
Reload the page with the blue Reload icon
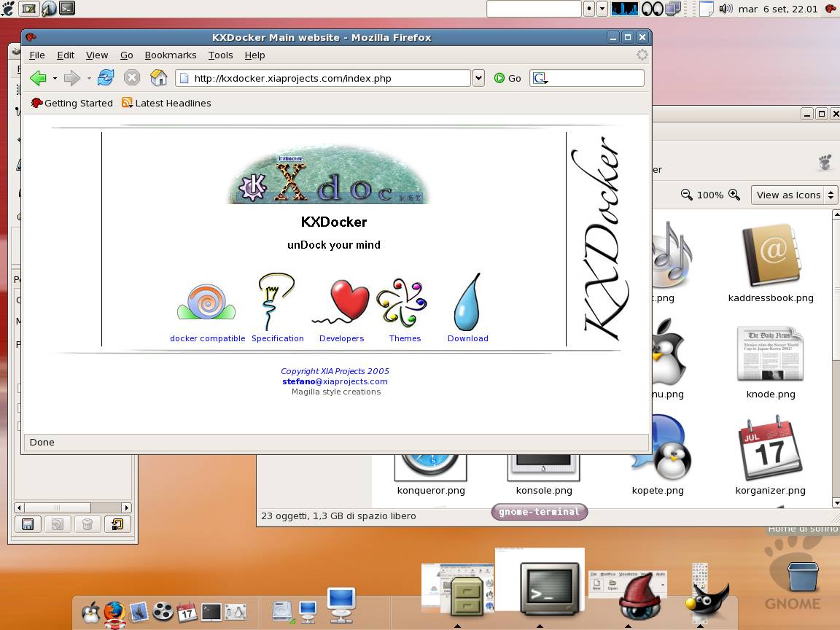click(x=106, y=78)
